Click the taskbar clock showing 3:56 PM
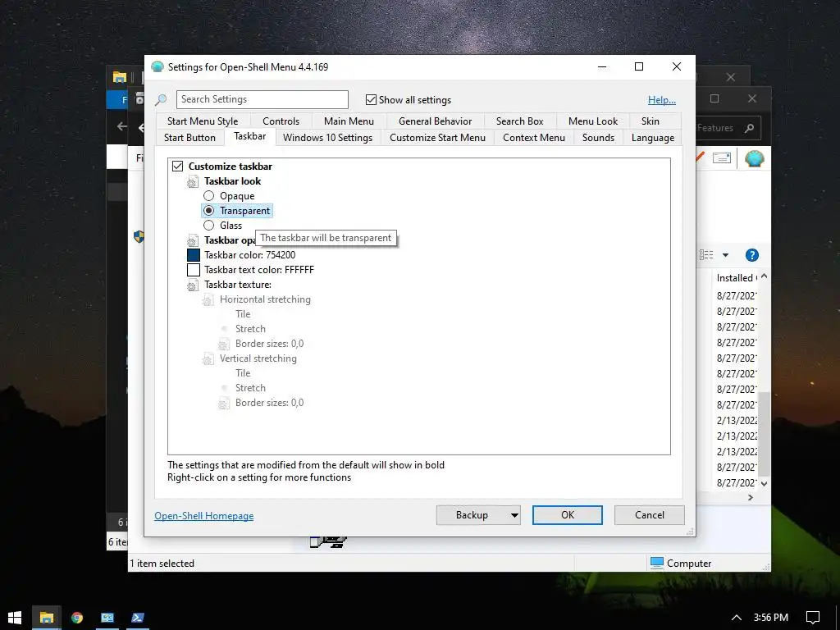The height and width of the screenshot is (630, 840). coord(770,618)
